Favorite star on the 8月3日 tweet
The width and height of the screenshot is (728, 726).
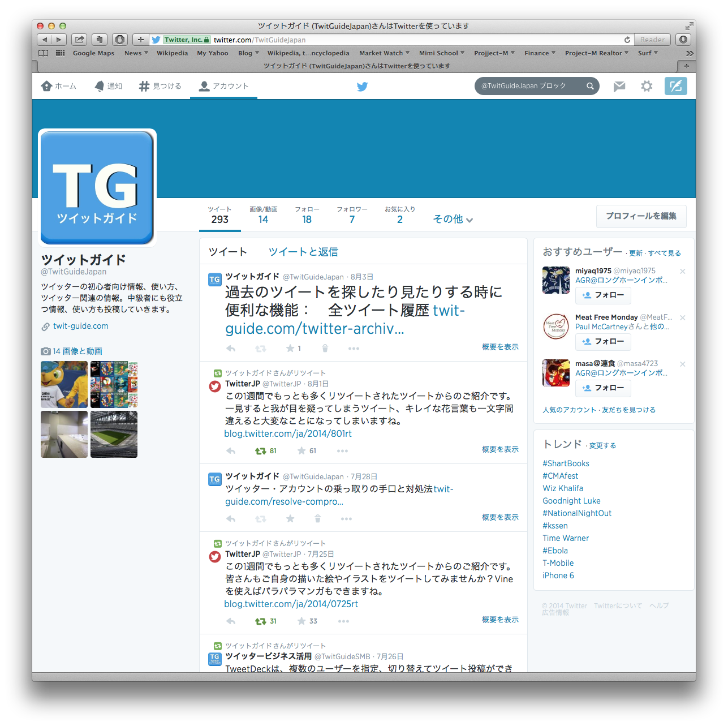tap(290, 349)
